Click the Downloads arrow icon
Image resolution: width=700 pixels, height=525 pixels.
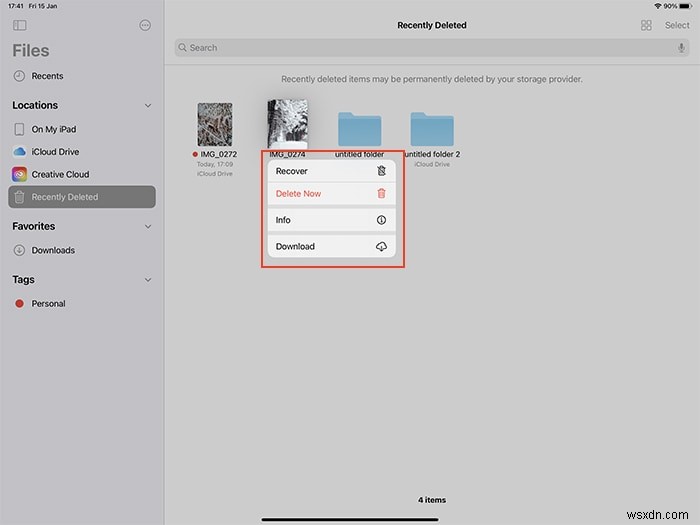pos(19,250)
